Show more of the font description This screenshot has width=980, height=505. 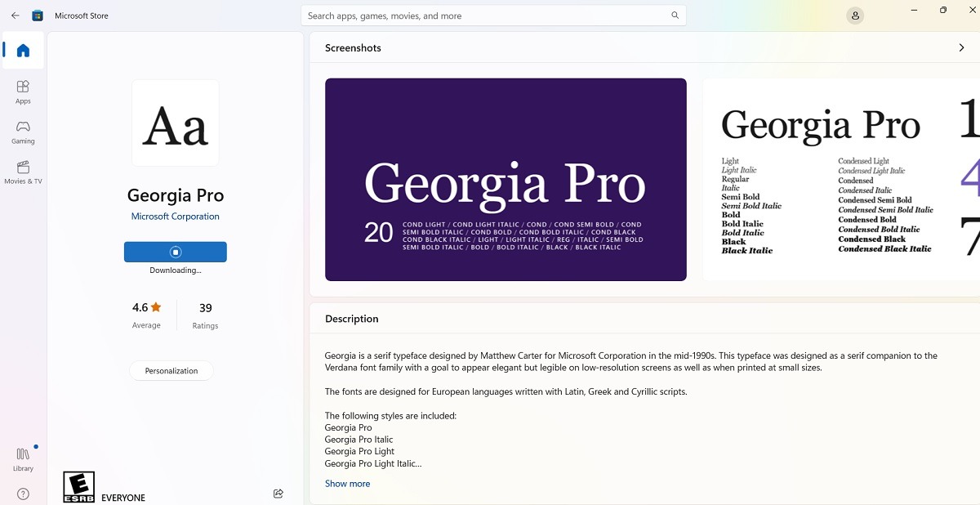347,483
